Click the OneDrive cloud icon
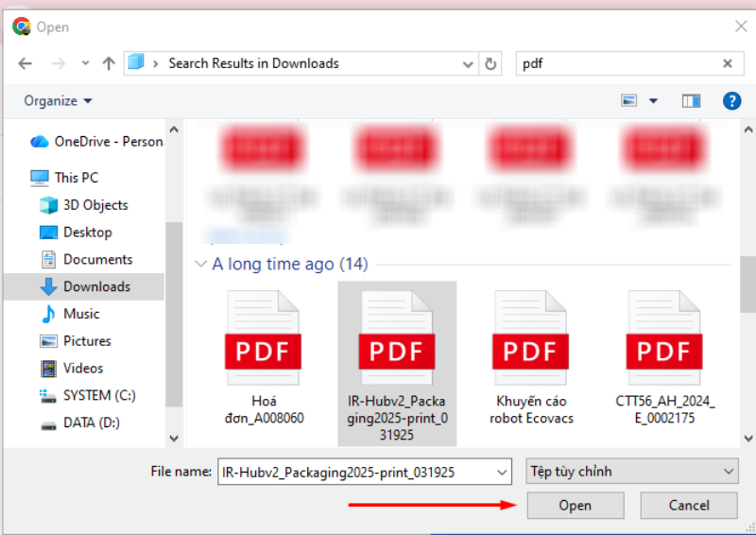Image resolution: width=756 pixels, height=535 pixels. (40, 142)
